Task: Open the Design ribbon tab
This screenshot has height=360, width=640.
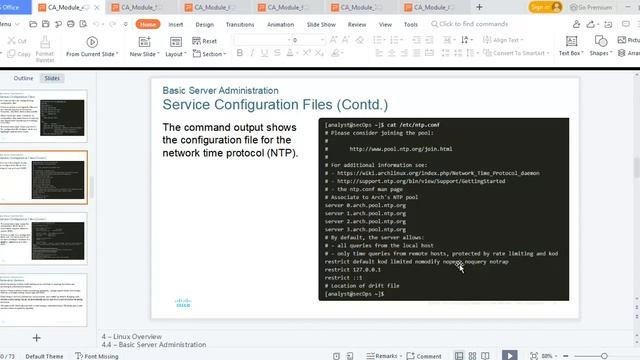Action: pyautogui.click(x=204, y=24)
